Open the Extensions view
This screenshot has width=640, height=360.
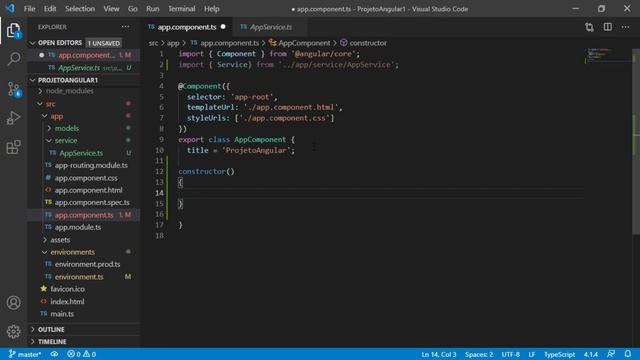[13, 147]
